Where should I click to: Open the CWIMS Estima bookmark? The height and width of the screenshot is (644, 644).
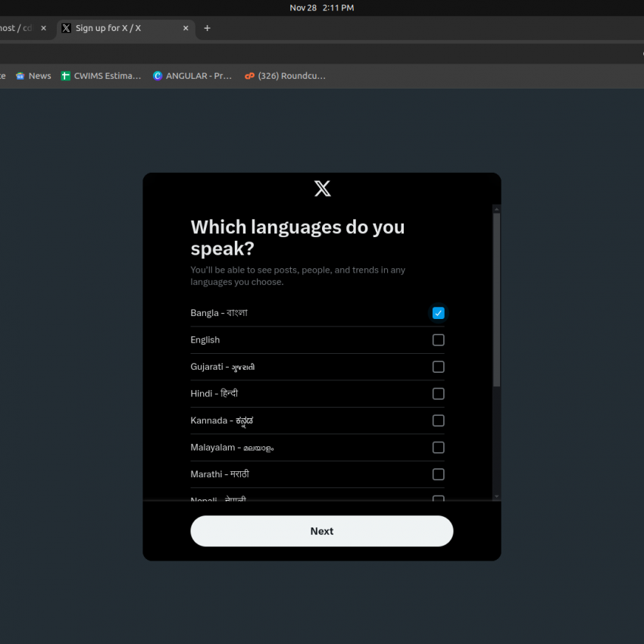click(101, 76)
